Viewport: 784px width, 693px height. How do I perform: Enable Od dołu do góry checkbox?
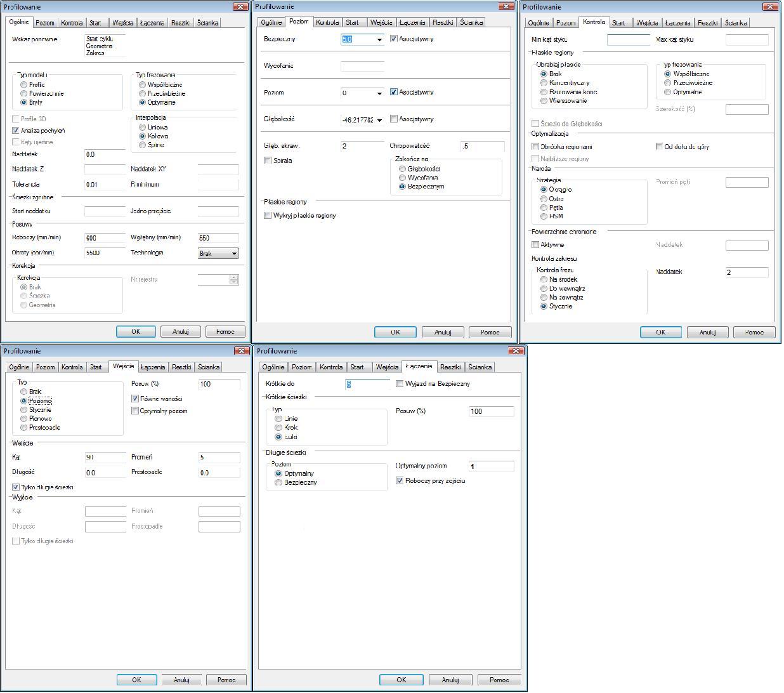tap(659, 147)
